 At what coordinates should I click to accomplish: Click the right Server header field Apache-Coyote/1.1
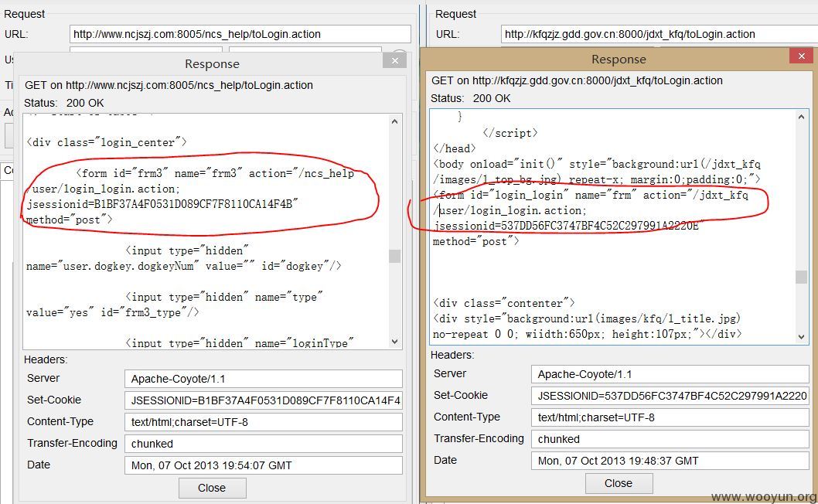670,374
